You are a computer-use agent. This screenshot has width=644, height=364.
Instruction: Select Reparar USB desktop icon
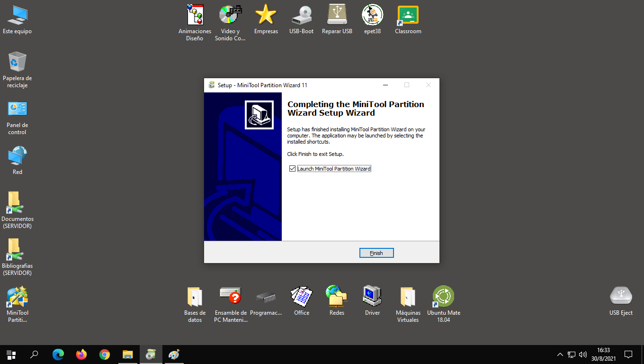pos(337,19)
